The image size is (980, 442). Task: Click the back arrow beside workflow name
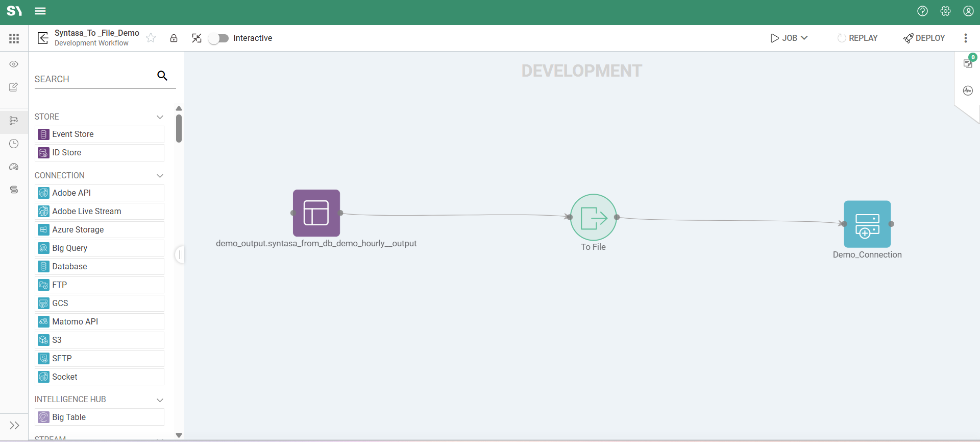click(43, 38)
